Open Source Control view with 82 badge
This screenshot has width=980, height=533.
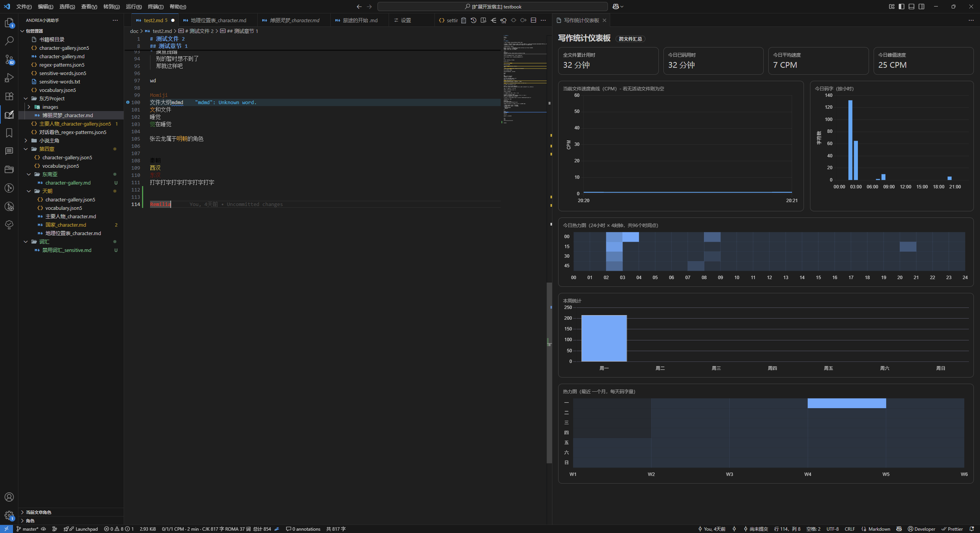pos(9,59)
